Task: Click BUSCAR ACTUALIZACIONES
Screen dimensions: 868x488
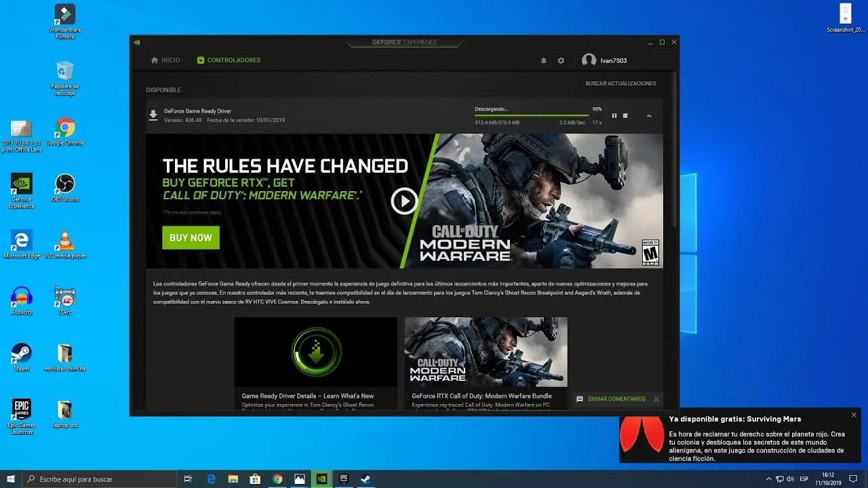Action: (x=620, y=83)
